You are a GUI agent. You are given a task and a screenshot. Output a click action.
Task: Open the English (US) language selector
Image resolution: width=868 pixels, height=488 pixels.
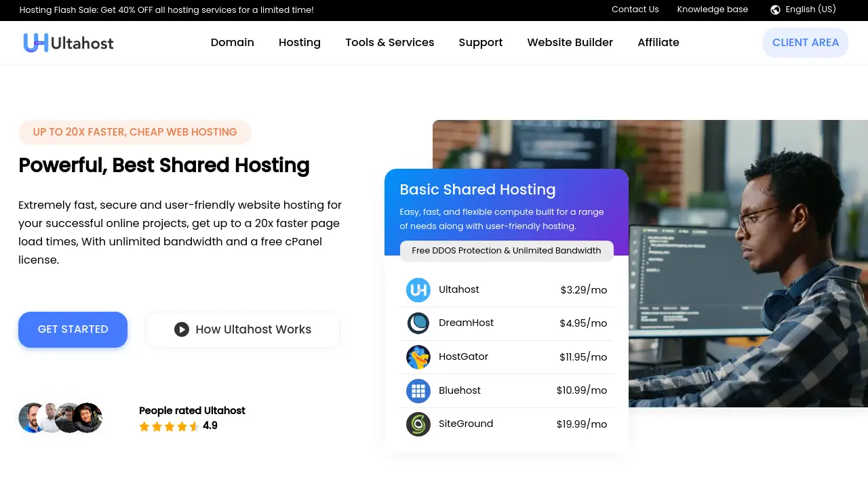coord(804,9)
